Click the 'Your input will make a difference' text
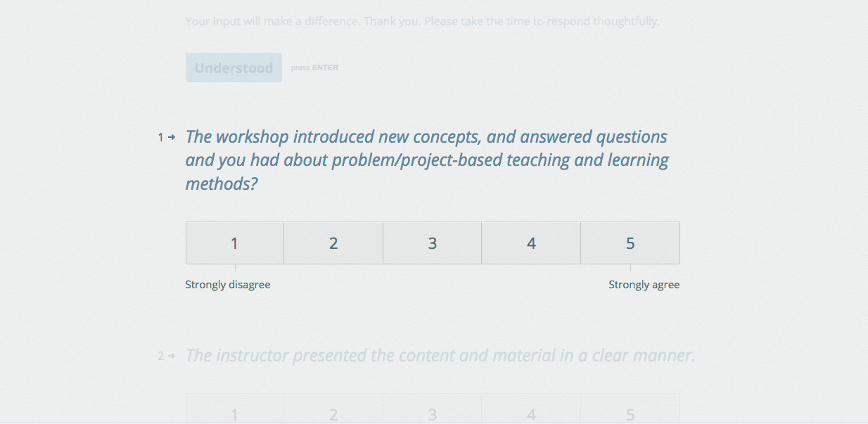 (422, 21)
